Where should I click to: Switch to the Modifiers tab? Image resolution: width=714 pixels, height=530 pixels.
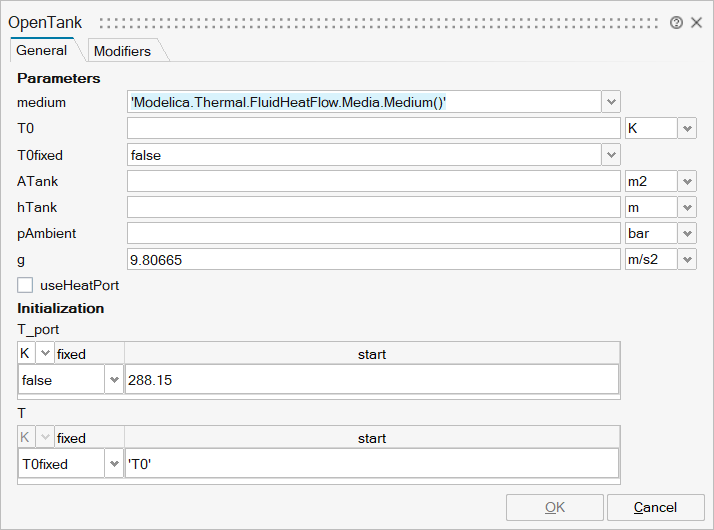click(x=122, y=51)
